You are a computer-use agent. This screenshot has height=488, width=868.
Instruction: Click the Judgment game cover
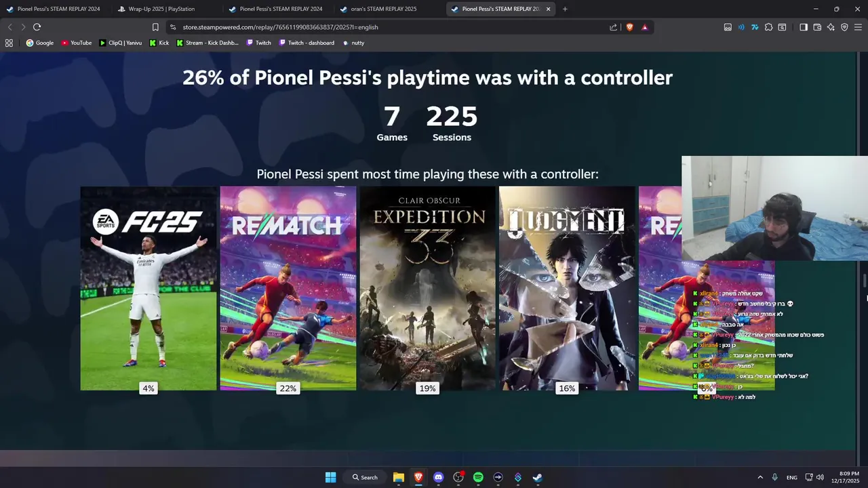click(x=567, y=288)
